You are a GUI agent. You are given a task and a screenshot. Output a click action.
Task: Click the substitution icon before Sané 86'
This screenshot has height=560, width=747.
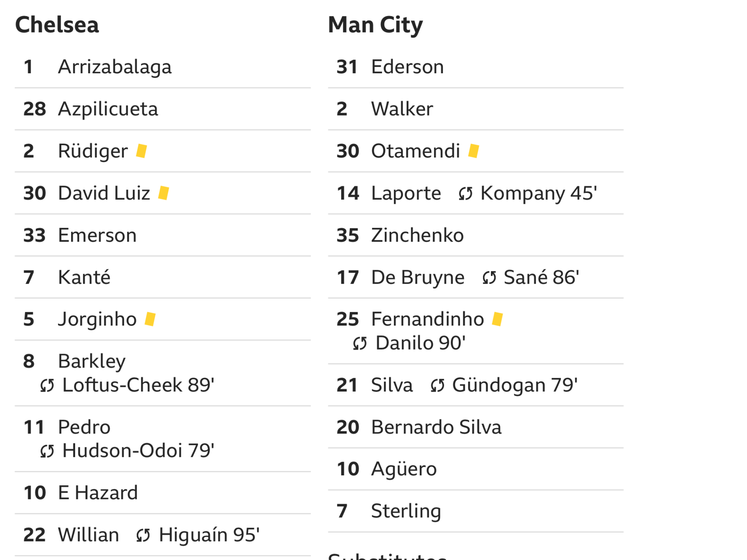489,278
